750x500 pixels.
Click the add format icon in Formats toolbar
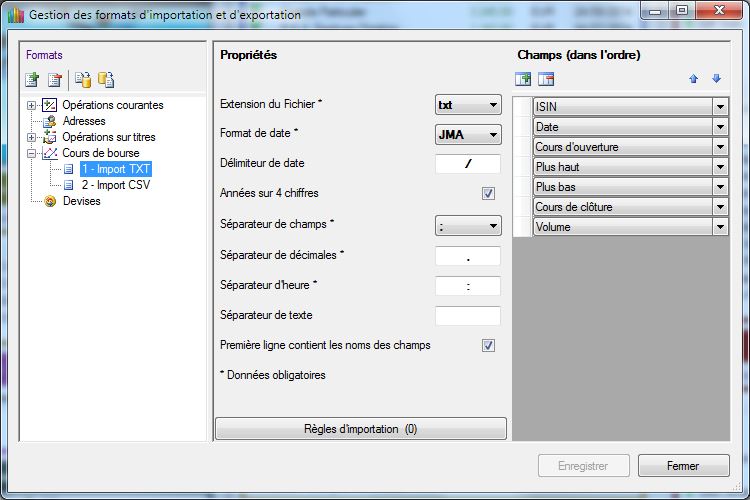click(32, 80)
